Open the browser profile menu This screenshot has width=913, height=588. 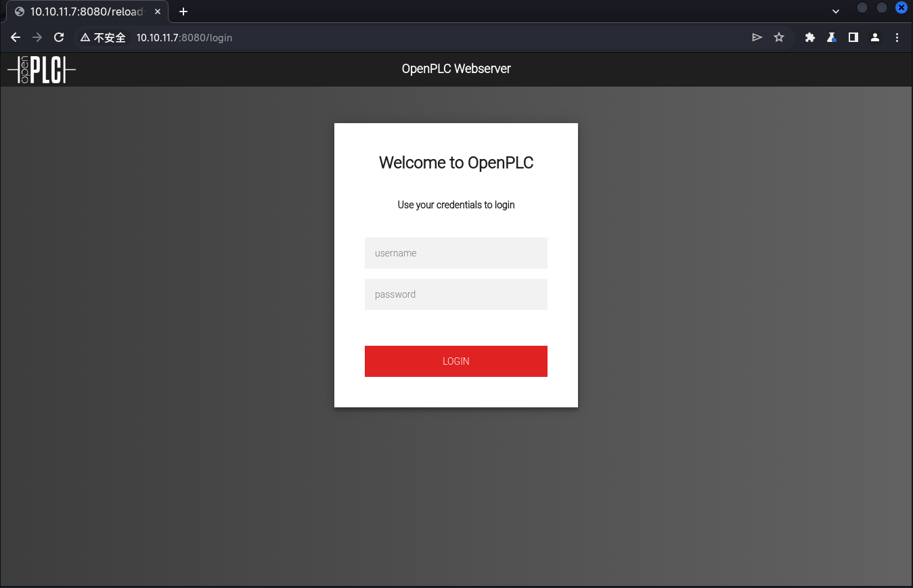click(x=875, y=38)
